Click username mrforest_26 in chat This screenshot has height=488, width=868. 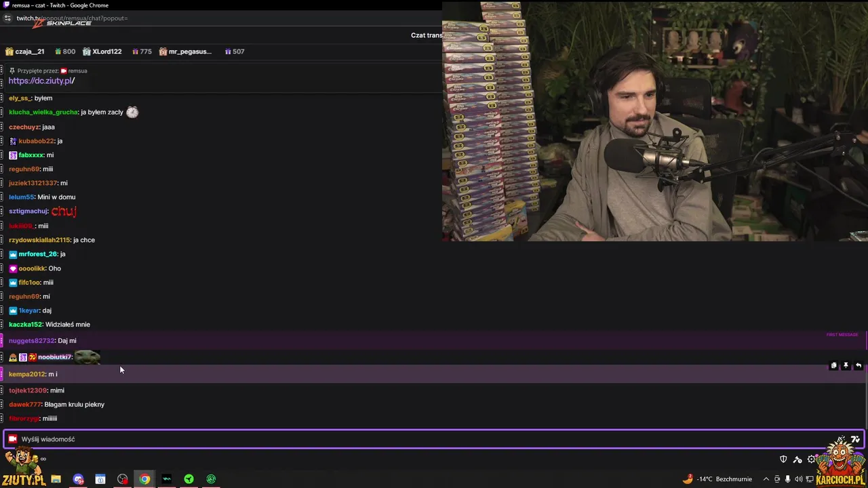(x=37, y=254)
